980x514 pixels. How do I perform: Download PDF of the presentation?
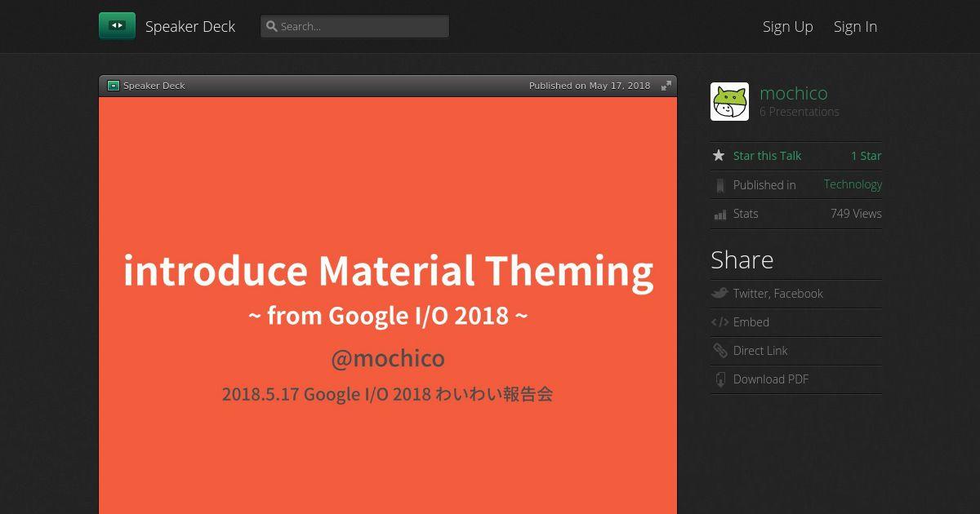coord(771,379)
